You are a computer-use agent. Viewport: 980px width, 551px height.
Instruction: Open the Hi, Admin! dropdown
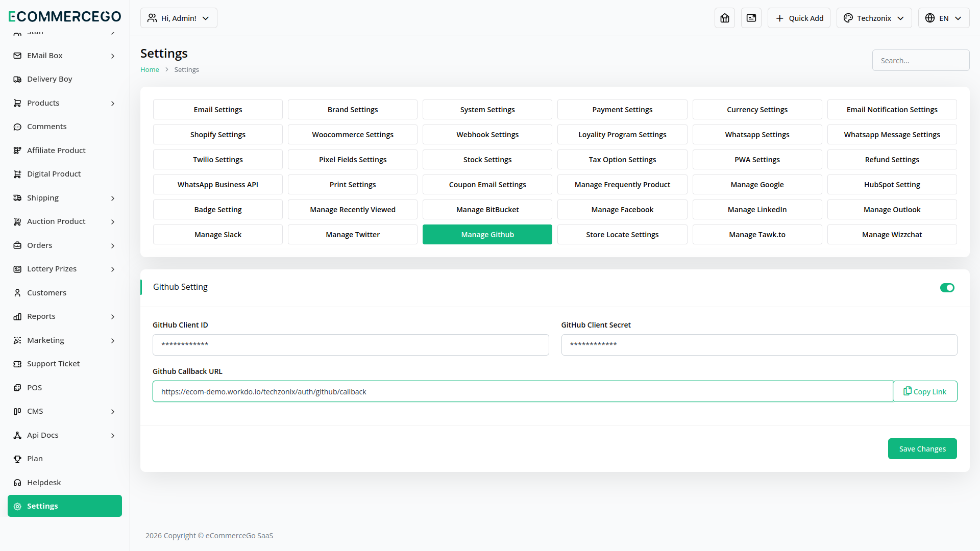tap(179, 18)
